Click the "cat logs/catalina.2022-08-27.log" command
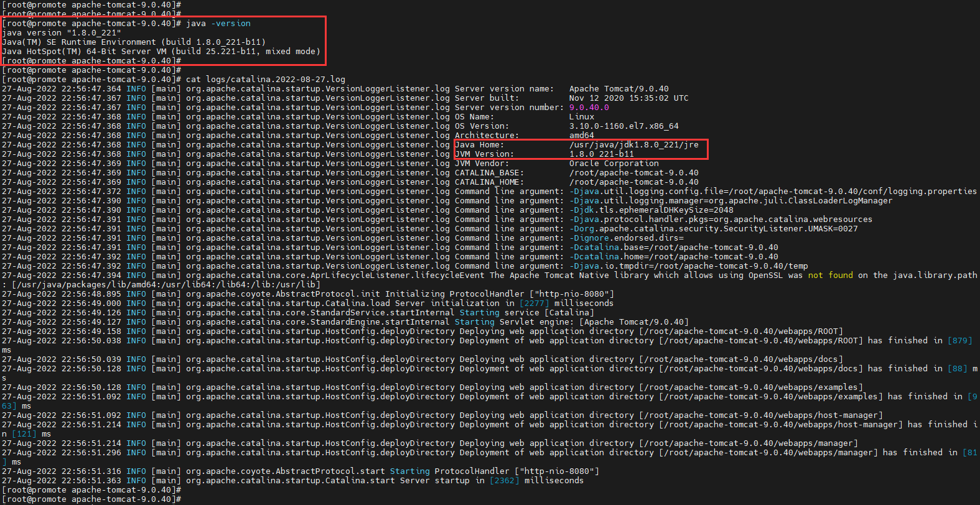Screen dimensions: 980x505 [266, 80]
